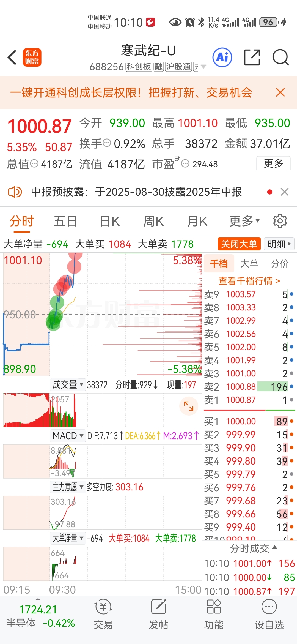Tap the 买1 1000.00 row

pos(249,421)
